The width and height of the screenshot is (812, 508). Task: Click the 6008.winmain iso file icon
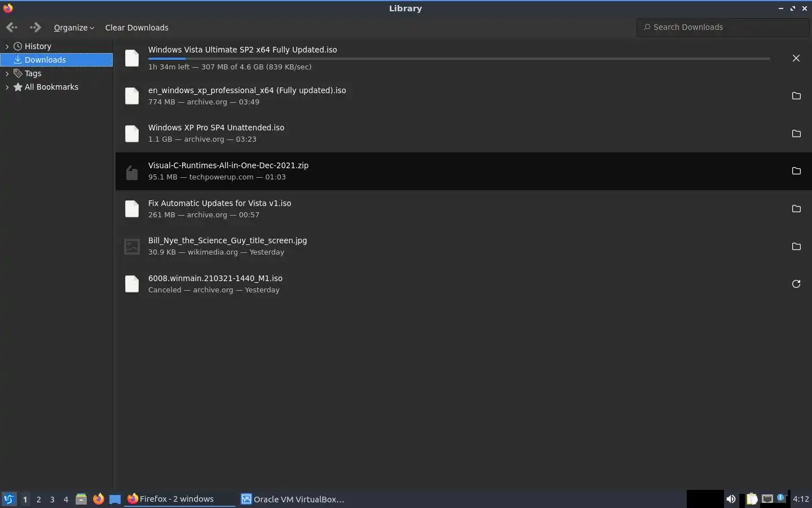coord(131,284)
